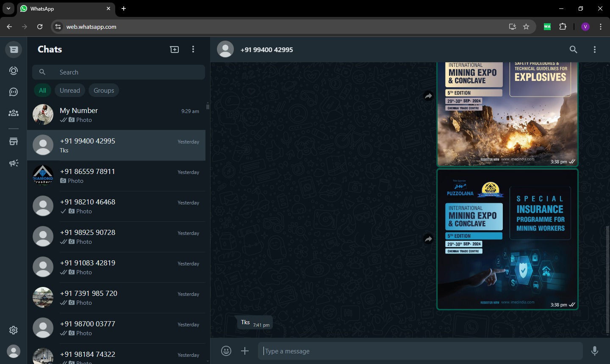
Task: Click the Tks message bubble
Action: coord(255,323)
